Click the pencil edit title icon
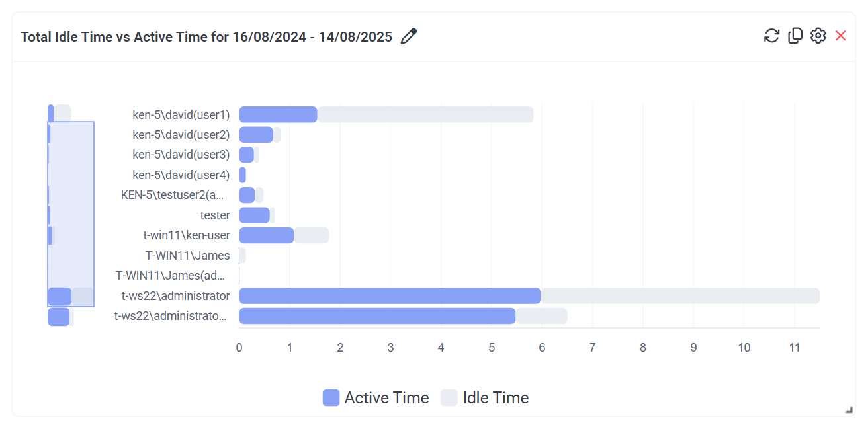 [409, 36]
